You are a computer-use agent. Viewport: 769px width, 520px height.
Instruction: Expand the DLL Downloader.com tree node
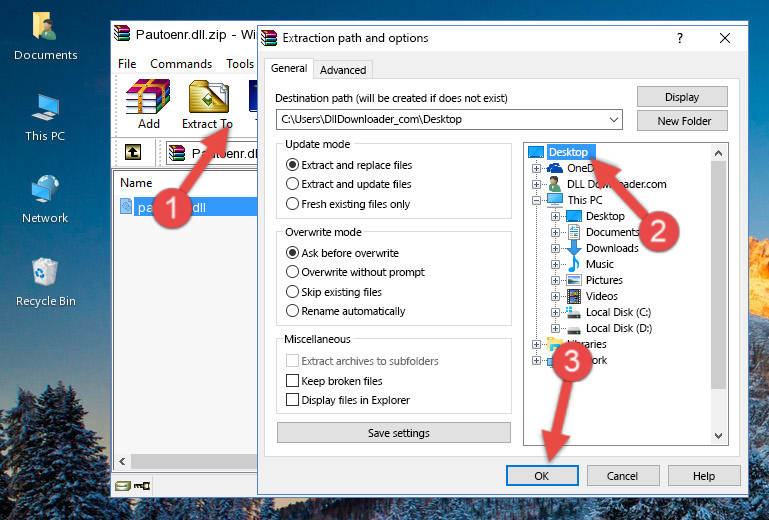pos(537,184)
